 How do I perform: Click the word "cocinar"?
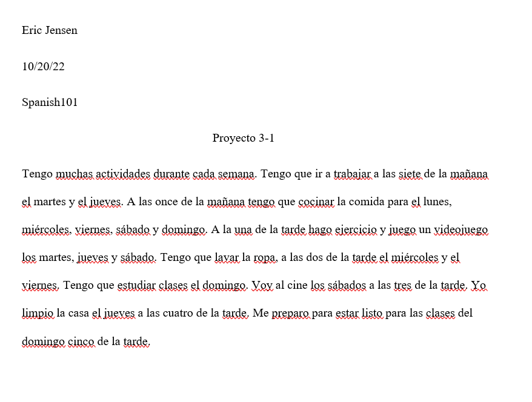coord(316,202)
